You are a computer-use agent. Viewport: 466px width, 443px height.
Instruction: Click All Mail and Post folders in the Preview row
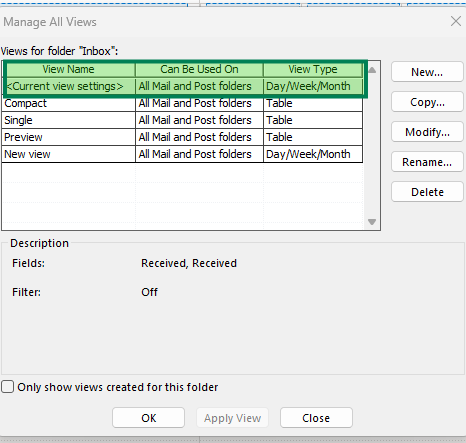[199, 137]
